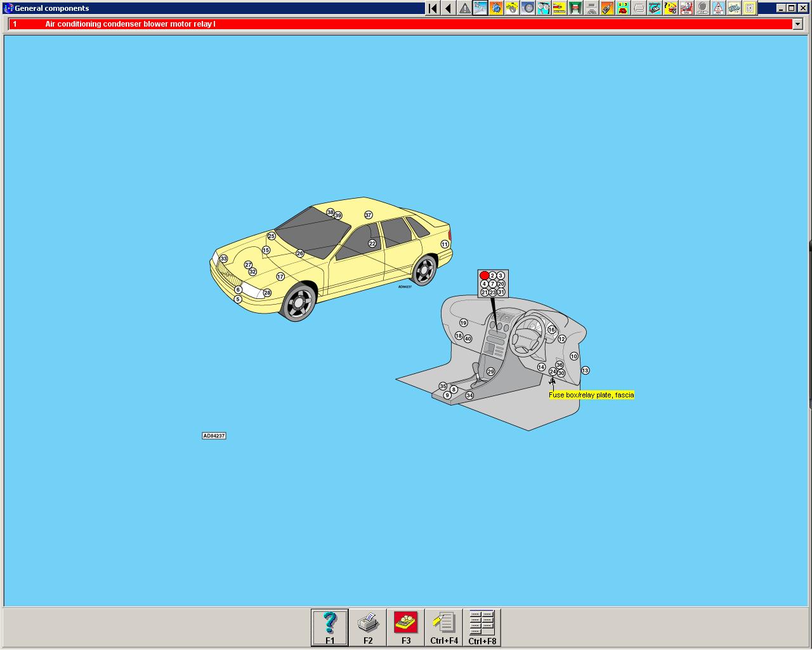Click callout 12 beside the instrument cluster
The width and height of the screenshot is (812, 650).
point(561,339)
